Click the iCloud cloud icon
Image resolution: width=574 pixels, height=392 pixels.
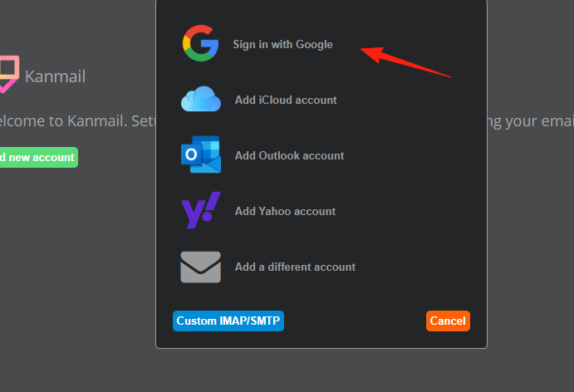coord(201,99)
